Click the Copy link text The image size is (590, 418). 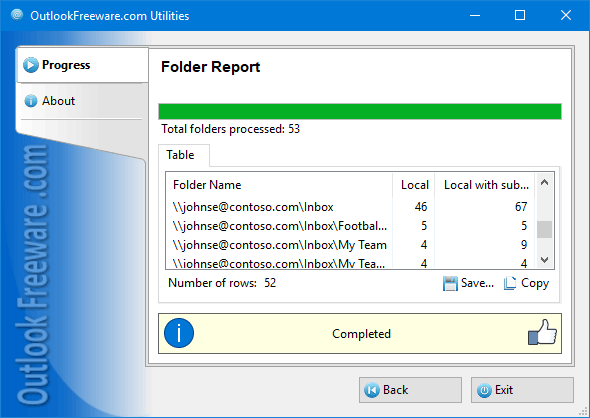[535, 283]
